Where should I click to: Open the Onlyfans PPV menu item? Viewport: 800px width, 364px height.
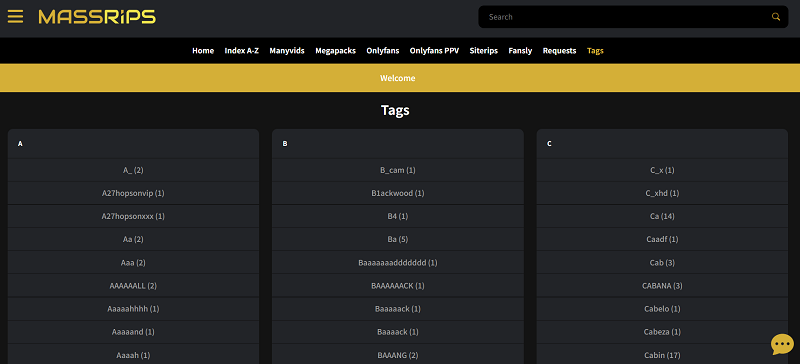[434, 51]
